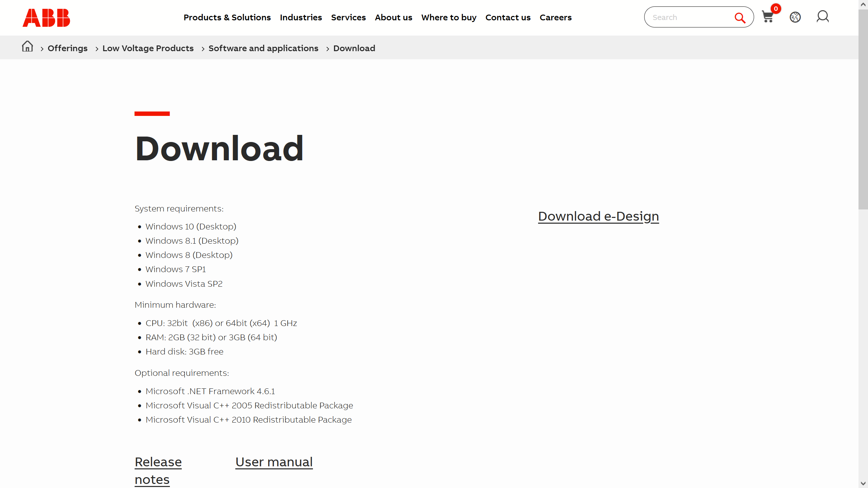Open Products & Solutions menu

click(227, 18)
